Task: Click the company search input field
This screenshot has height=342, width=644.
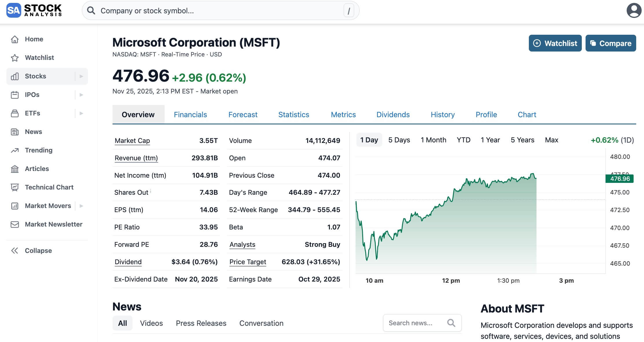Action: click(x=220, y=11)
